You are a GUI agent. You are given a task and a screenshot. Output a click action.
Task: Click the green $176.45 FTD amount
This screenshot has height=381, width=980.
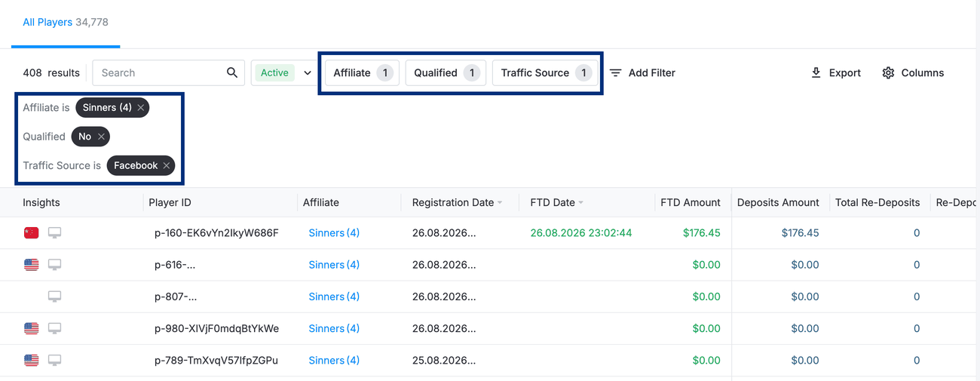(x=702, y=233)
